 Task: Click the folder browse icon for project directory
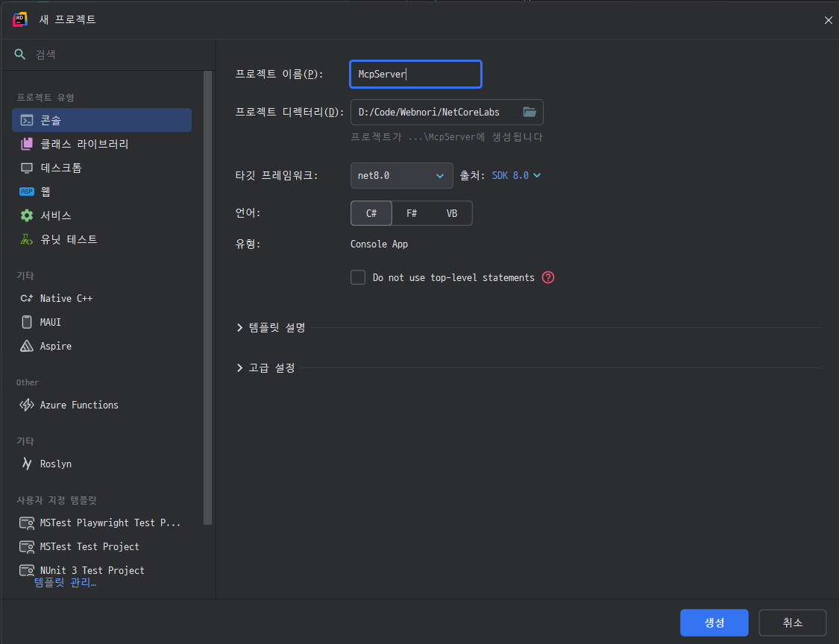click(530, 112)
